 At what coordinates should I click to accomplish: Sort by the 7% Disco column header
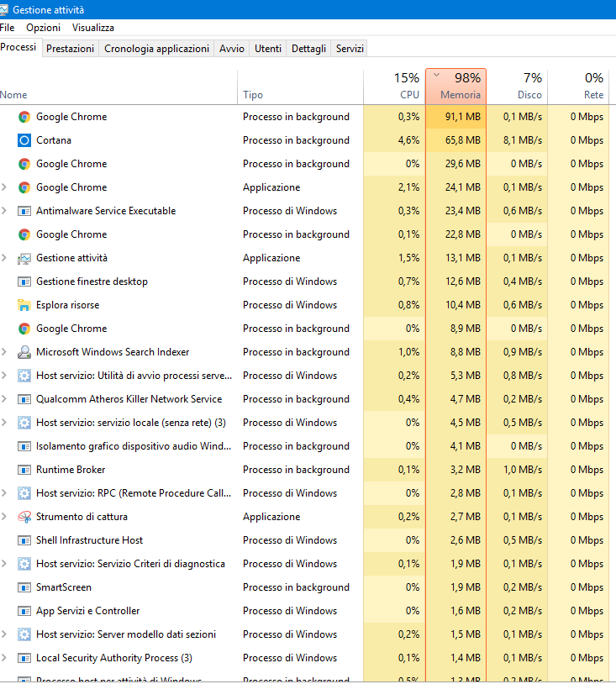click(517, 87)
